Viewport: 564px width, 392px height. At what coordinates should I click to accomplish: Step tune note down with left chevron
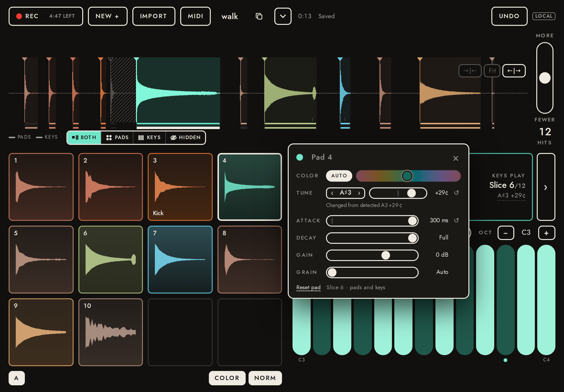pyautogui.click(x=332, y=193)
